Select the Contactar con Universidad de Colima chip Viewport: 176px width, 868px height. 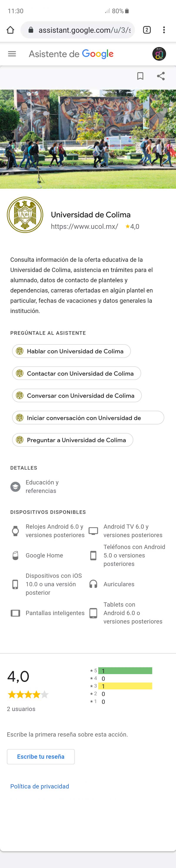[76, 373]
